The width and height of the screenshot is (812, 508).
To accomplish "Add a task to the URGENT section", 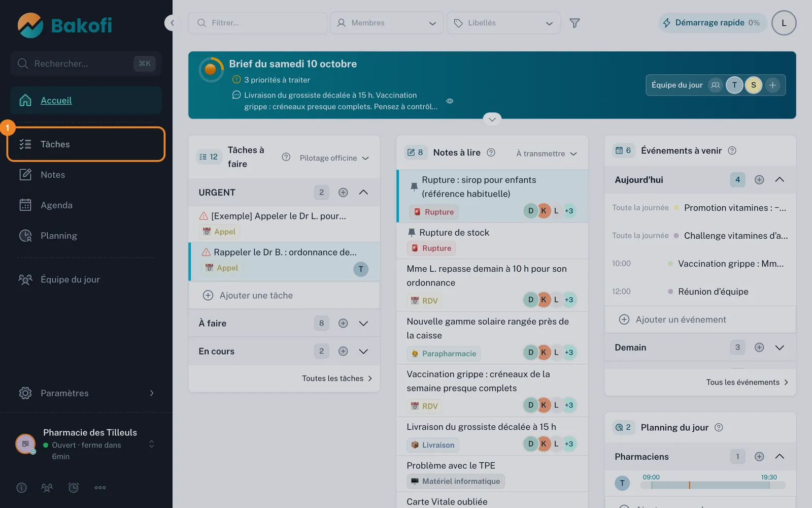I will pyautogui.click(x=343, y=193).
